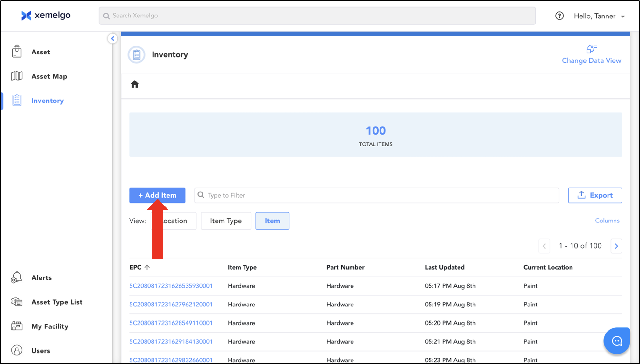Switch view to Item Type
The width and height of the screenshot is (640, 364).
coord(226,221)
